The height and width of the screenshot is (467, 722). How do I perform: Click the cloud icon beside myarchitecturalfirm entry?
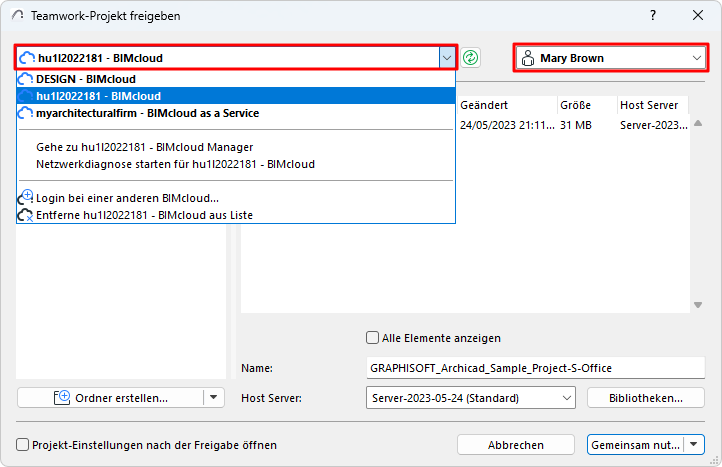click(x=26, y=114)
